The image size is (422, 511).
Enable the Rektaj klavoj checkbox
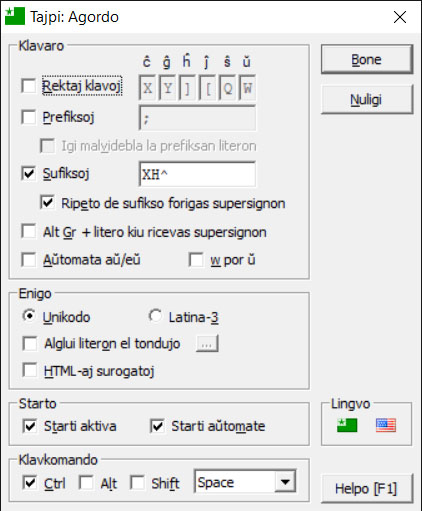point(29,86)
